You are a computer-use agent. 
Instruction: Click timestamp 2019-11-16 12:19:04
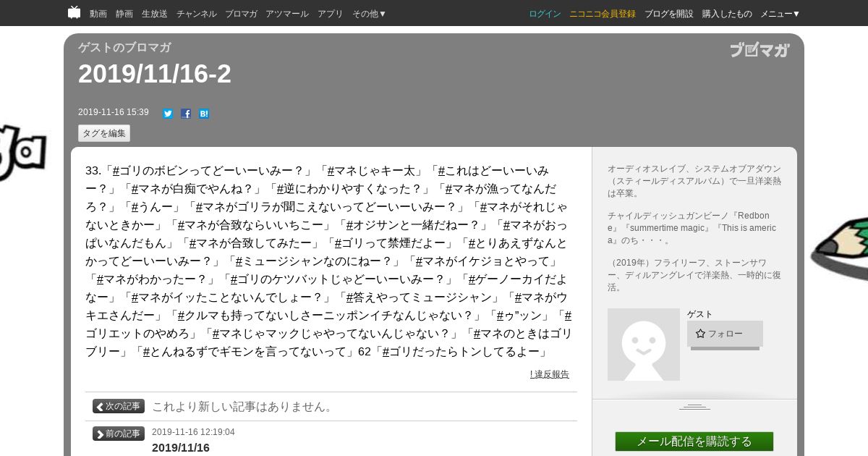pyautogui.click(x=193, y=432)
